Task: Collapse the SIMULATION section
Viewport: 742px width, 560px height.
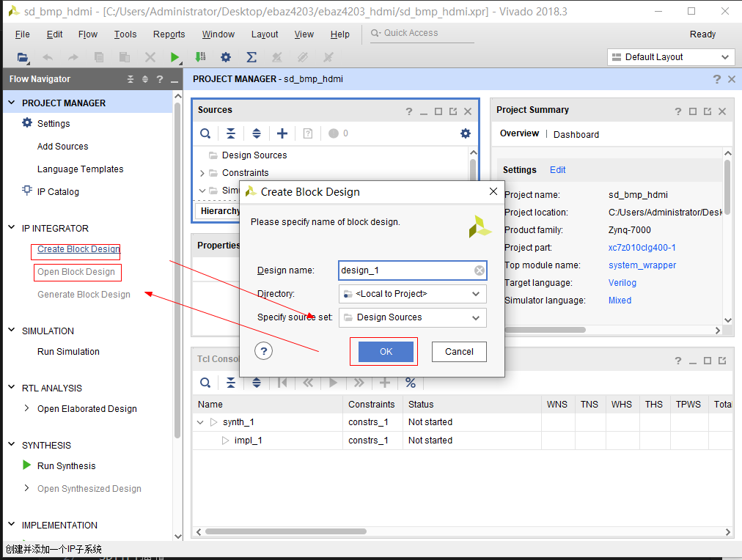Action: click(x=12, y=330)
